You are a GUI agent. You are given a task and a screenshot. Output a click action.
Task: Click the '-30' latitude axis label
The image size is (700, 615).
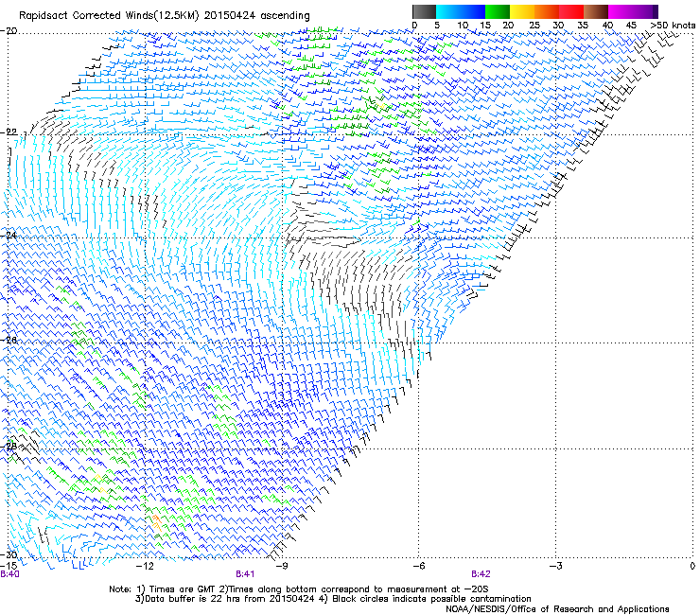[x=9, y=554]
